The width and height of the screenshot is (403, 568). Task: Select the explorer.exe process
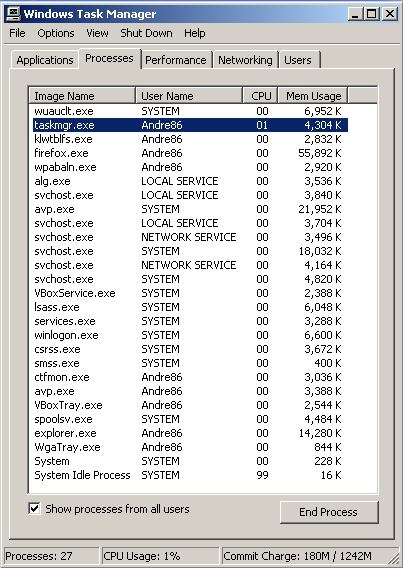click(x=190, y=433)
